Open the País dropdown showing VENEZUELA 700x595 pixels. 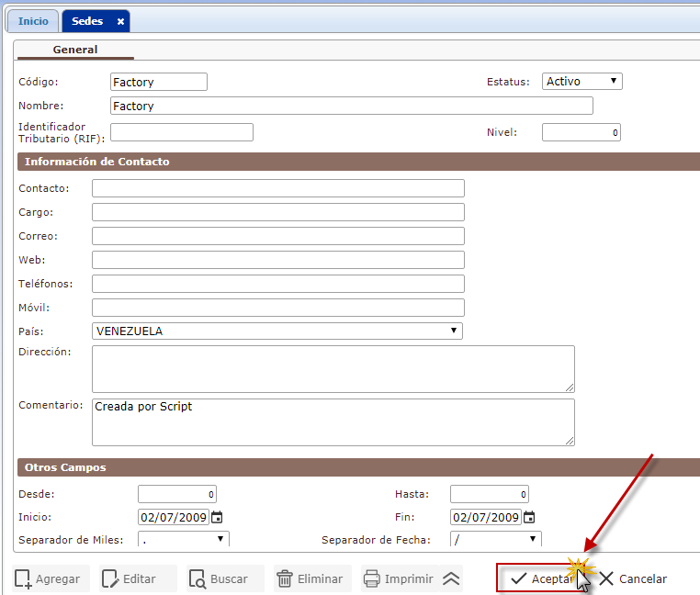point(277,331)
